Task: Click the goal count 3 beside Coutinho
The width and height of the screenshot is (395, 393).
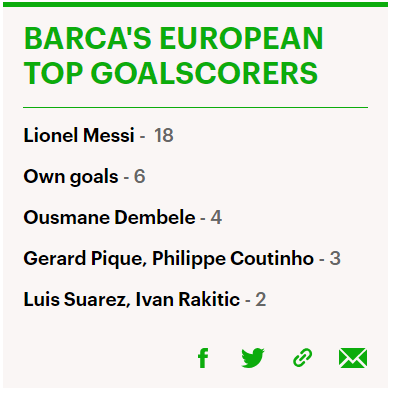Action: 335,258
